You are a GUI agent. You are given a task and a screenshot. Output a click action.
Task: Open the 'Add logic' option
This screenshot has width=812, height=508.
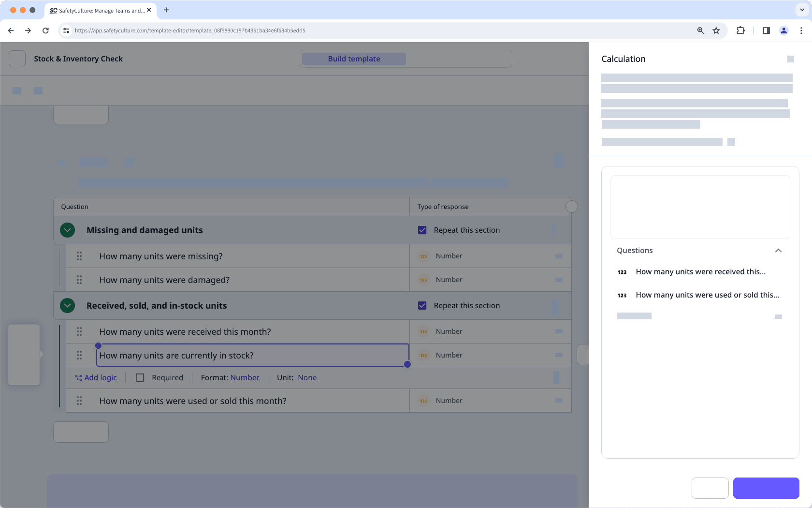pyautogui.click(x=96, y=377)
